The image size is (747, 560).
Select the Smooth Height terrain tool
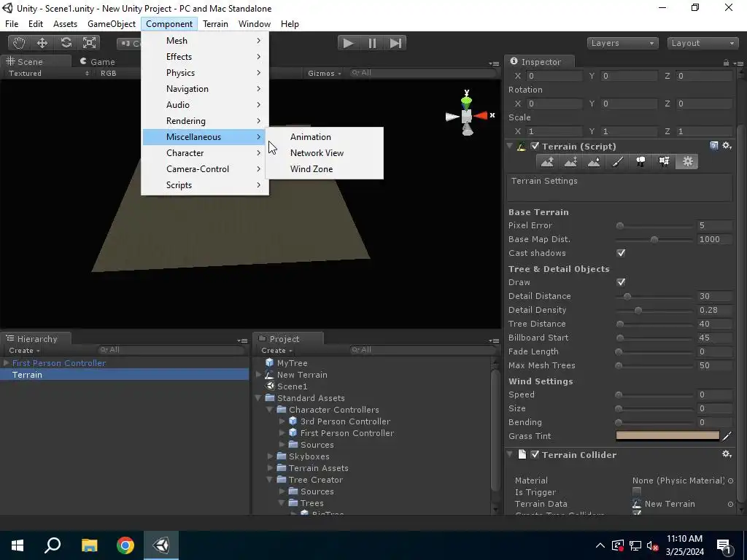pyautogui.click(x=594, y=162)
